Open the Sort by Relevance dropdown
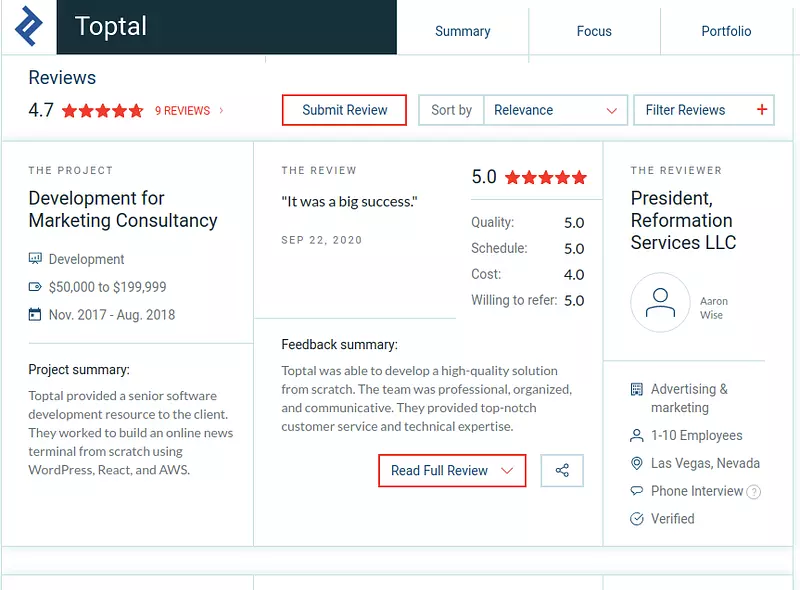The image size is (800, 590). click(555, 110)
